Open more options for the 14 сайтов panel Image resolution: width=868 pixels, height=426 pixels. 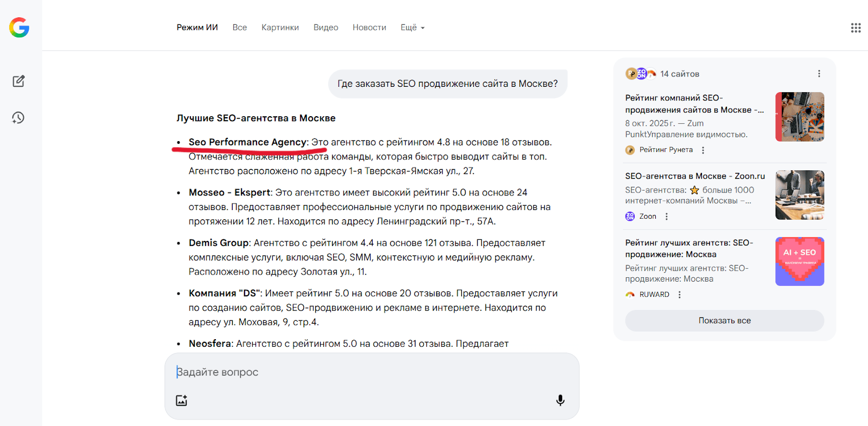[x=819, y=74]
